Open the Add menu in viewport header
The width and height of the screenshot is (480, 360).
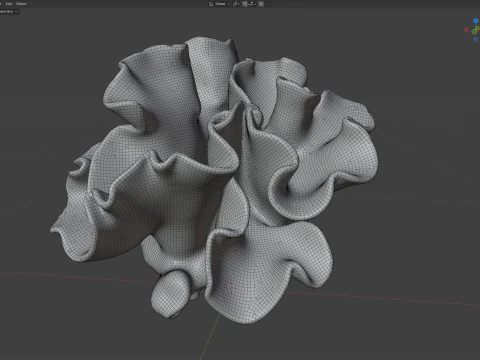coord(9,4)
